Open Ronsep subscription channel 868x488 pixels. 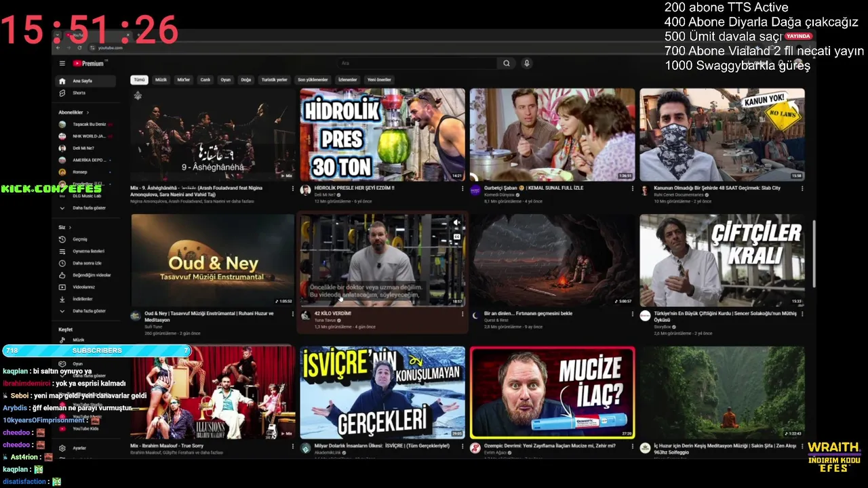tap(85, 172)
